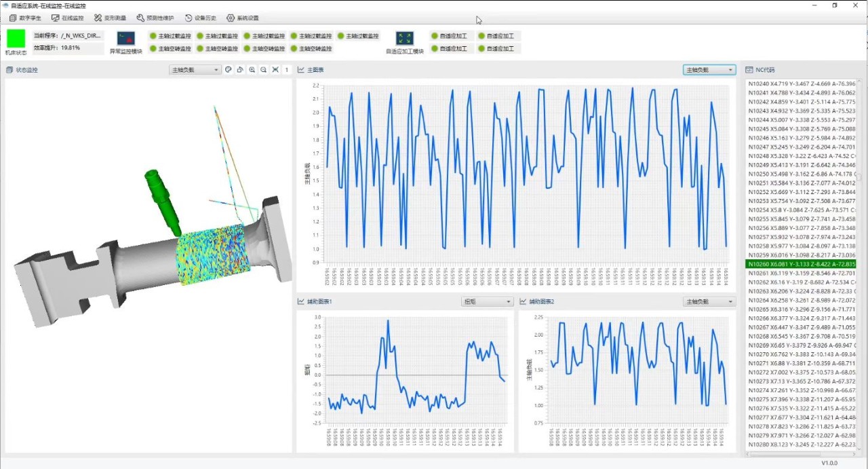
Task: Click the green 机床状态 status square
Action: pyautogui.click(x=16, y=38)
